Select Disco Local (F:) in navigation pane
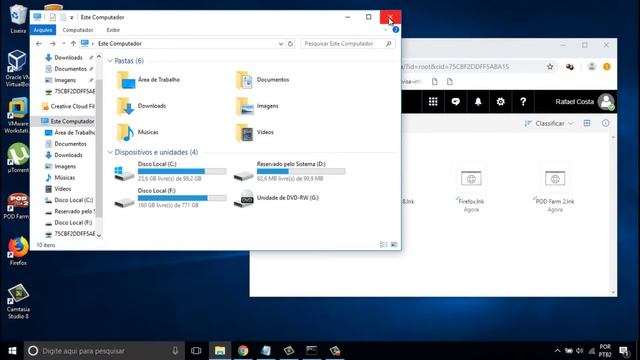The image size is (640, 360). tap(69, 222)
